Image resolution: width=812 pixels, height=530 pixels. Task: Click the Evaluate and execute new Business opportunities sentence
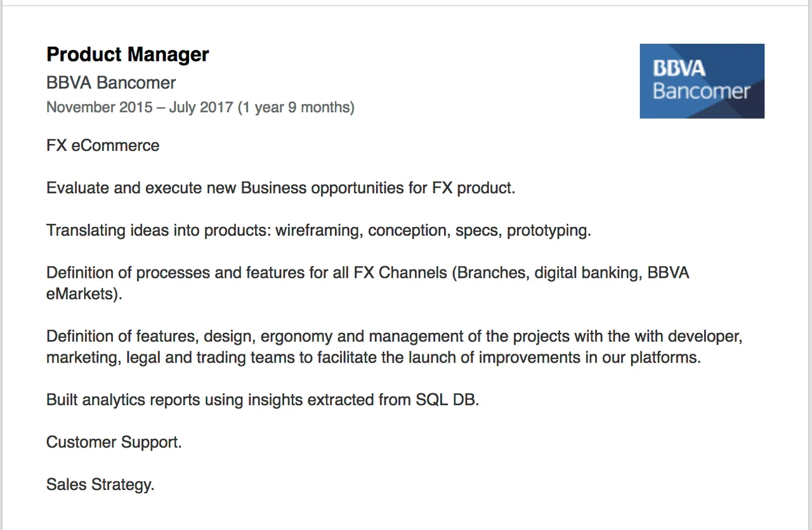(x=280, y=188)
